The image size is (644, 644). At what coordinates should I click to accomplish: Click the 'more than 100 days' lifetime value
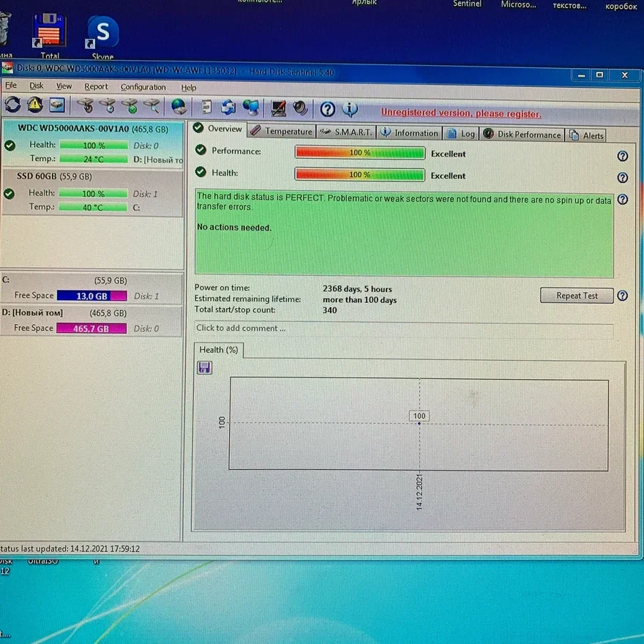[359, 300]
